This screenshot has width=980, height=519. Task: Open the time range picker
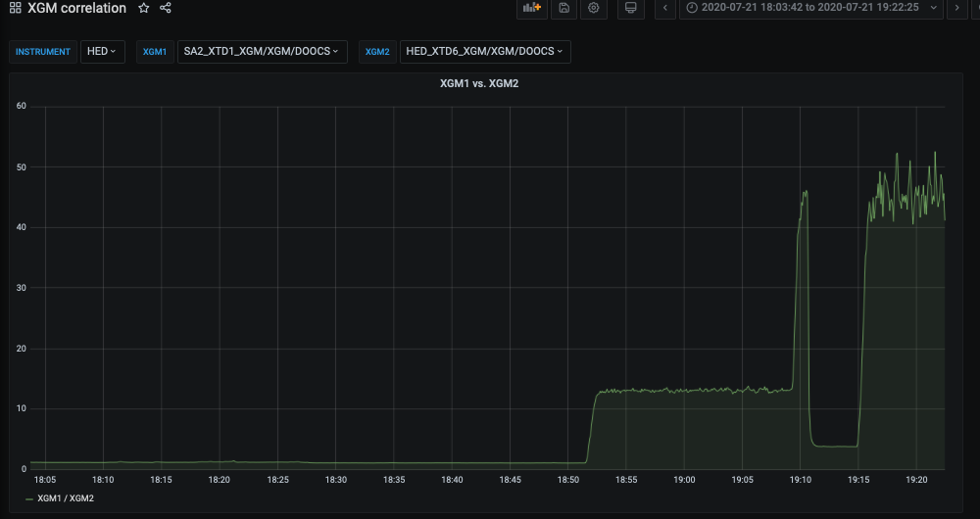tap(811, 8)
